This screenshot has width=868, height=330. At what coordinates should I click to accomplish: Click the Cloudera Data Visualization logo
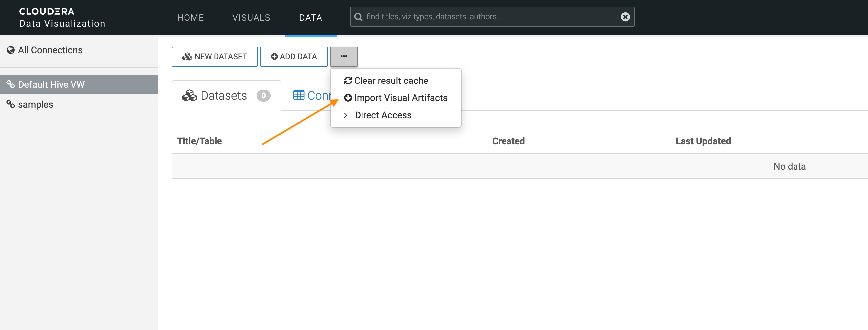[x=62, y=17]
